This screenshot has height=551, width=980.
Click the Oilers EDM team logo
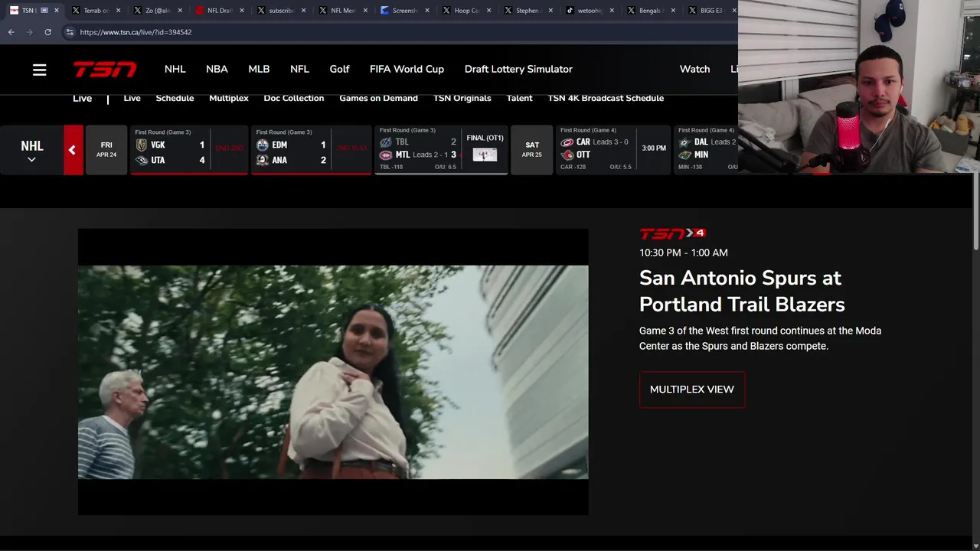[263, 145]
